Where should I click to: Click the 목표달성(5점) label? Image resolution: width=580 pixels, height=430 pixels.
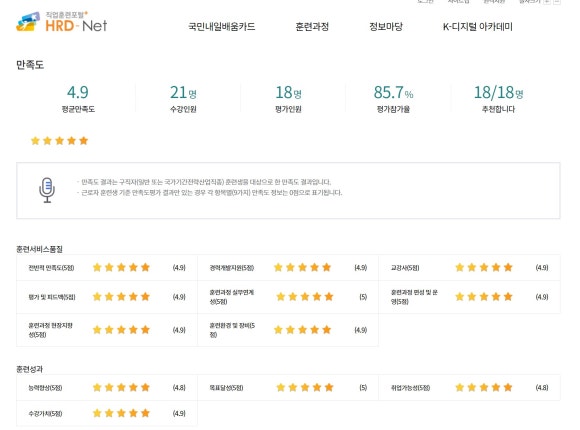click(226, 388)
